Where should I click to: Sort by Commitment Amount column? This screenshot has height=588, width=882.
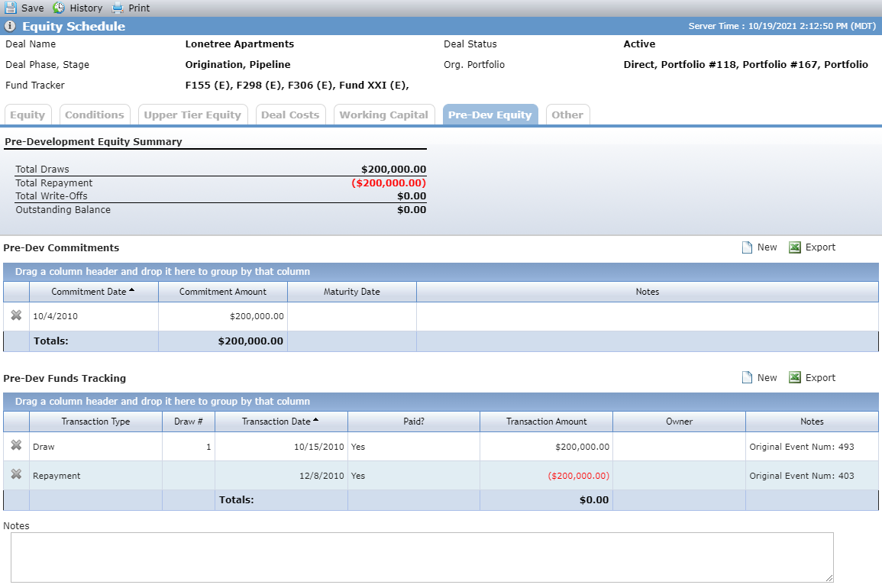223,292
